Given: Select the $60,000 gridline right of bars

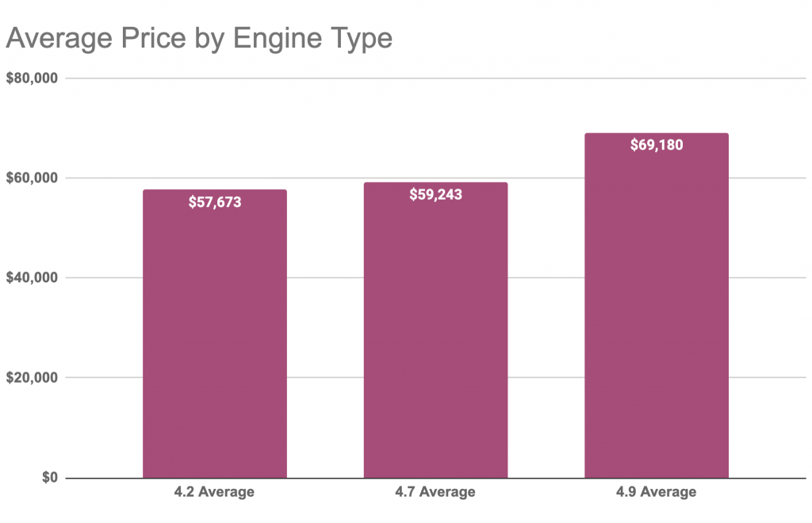Looking at the screenshot, I should [769, 178].
